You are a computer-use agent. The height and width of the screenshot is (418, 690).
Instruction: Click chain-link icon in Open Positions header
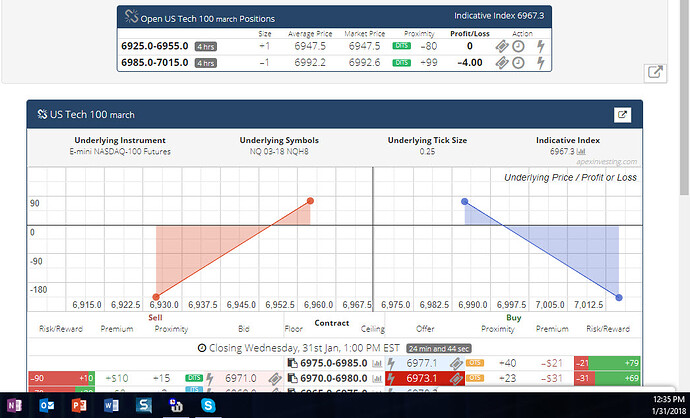[x=131, y=16]
